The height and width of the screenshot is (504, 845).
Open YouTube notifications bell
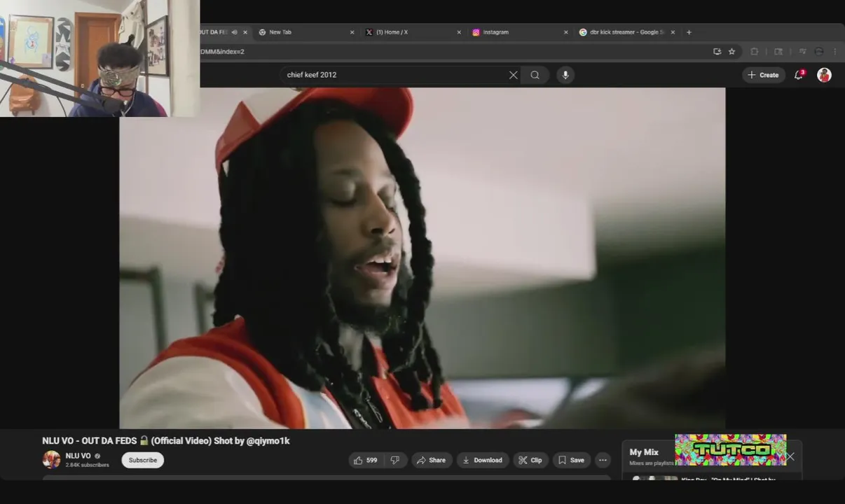[x=799, y=75]
